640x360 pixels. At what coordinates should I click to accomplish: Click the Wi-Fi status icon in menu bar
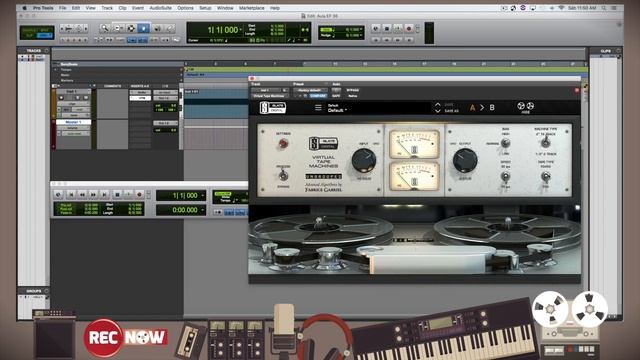pos(561,8)
